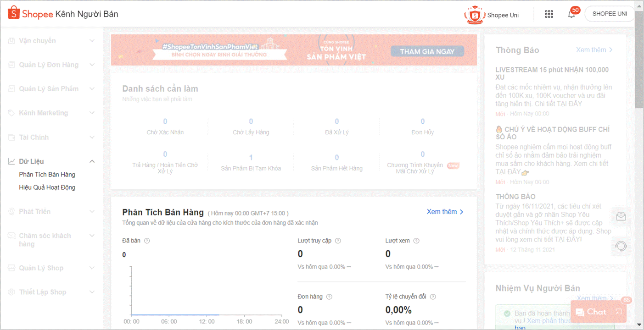Click the THAM GIA NGAY banner button

(x=427, y=51)
